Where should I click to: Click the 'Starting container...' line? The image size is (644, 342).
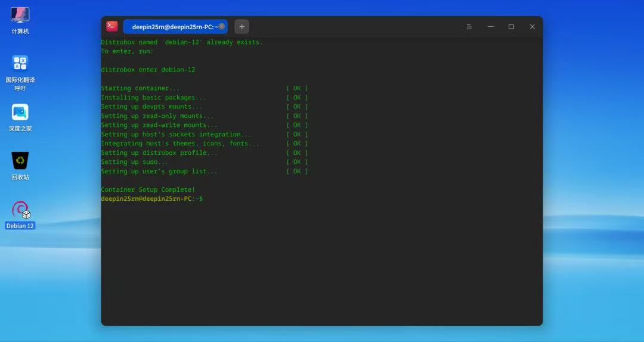[141, 88]
